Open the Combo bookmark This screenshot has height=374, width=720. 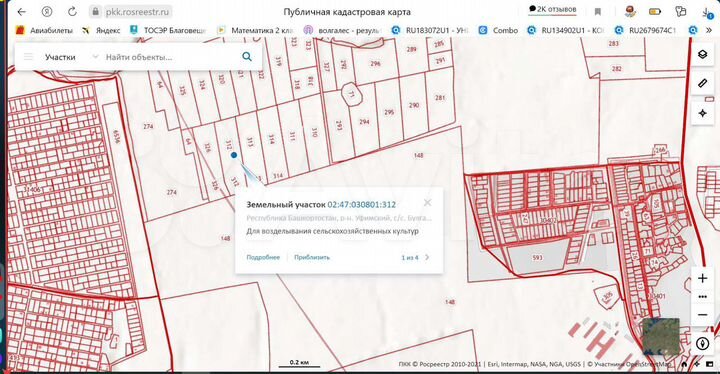pyautogui.click(x=498, y=30)
